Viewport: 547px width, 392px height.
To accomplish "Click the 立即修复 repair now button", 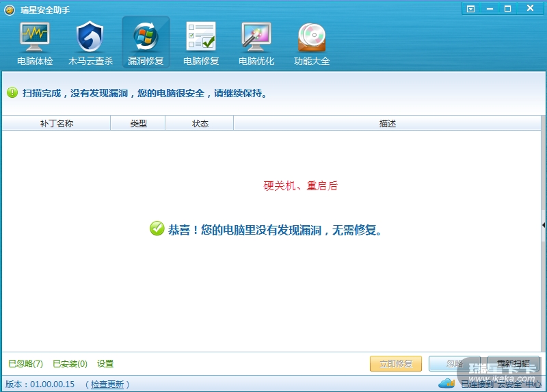I will point(396,364).
